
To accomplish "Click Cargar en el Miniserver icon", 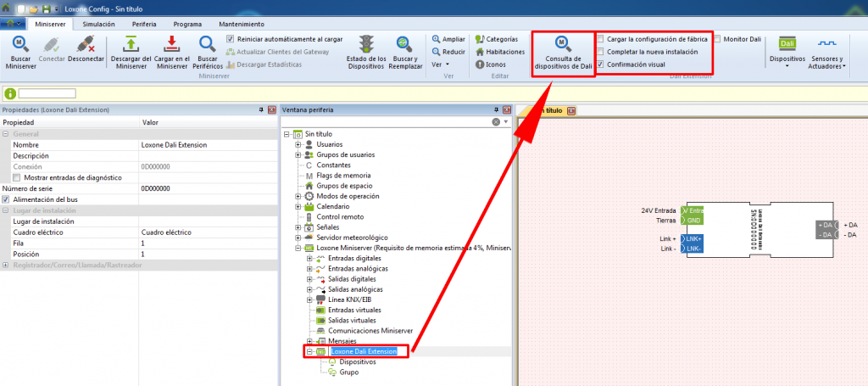I will click(x=170, y=45).
